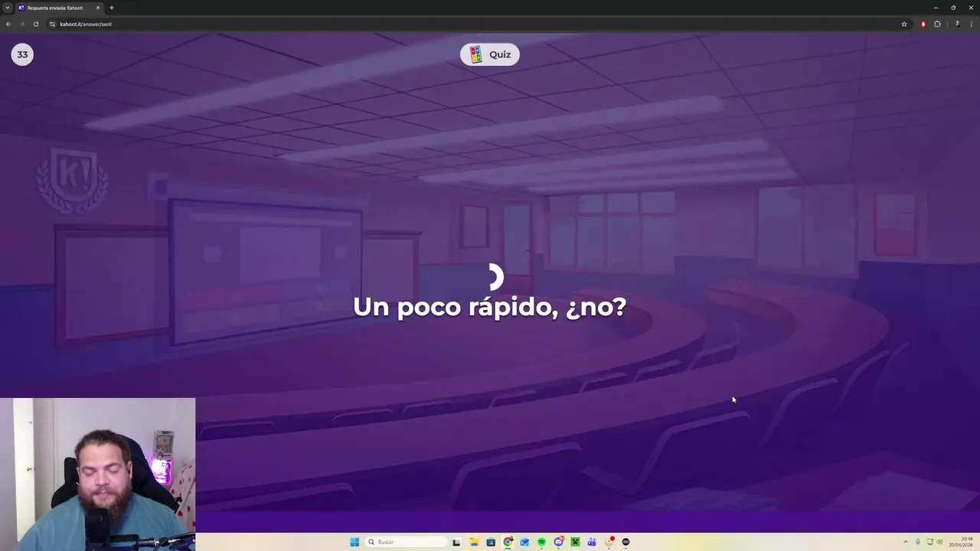Restore down the Chrome window
Image resolution: width=980 pixels, height=551 pixels.
953,8
